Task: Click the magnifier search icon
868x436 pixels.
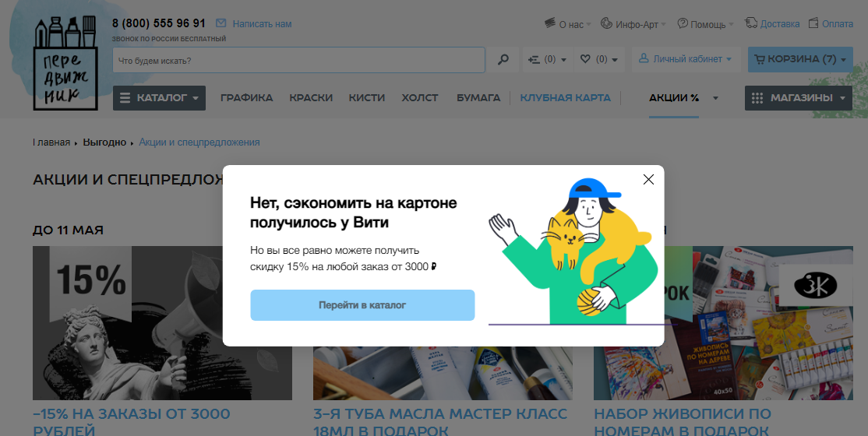Action: tap(503, 60)
